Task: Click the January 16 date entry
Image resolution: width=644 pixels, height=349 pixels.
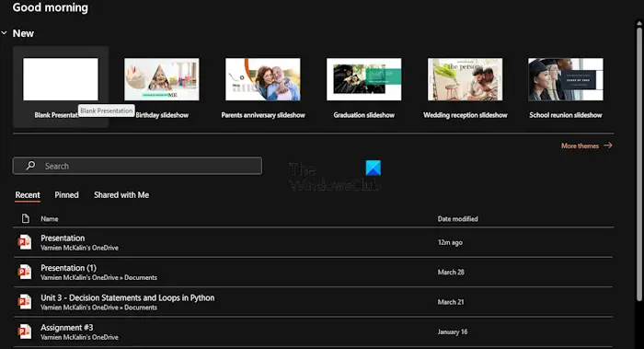Action: coord(453,332)
